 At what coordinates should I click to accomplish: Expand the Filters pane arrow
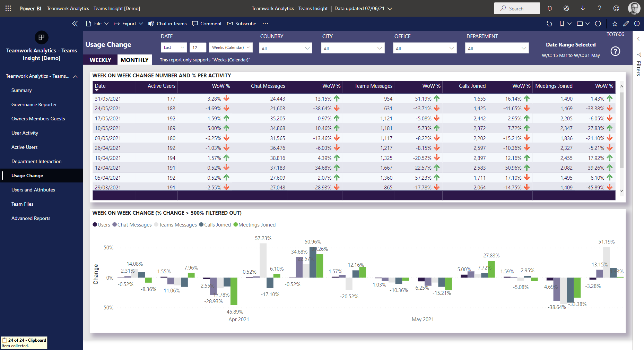[x=638, y=39]
